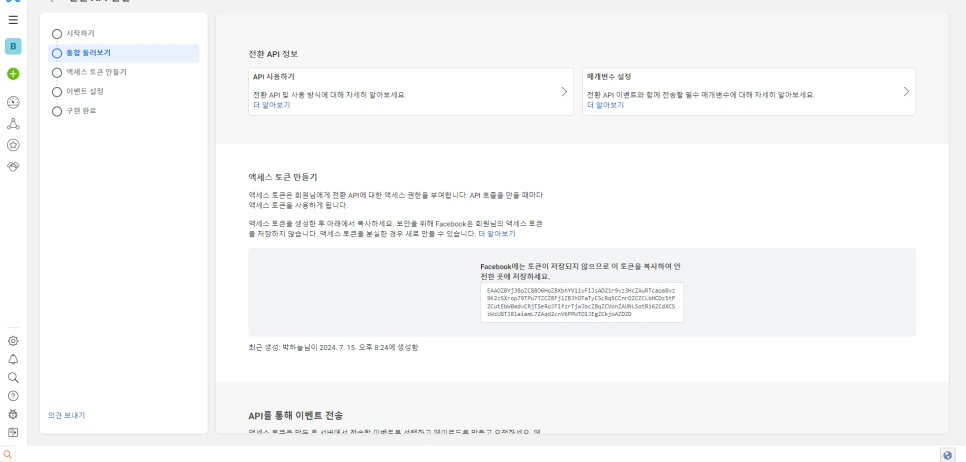966x462 pixels.
Task: Click the 매개변수 설정 card title
Action: pyautogui.click(x=609, y=77)
